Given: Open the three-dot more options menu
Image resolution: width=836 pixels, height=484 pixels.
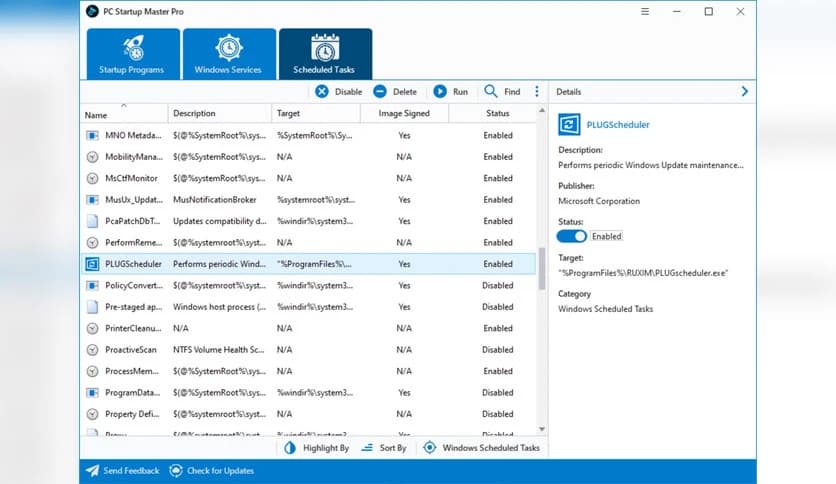Looking at the screenshot, I should tap(537, 92).
